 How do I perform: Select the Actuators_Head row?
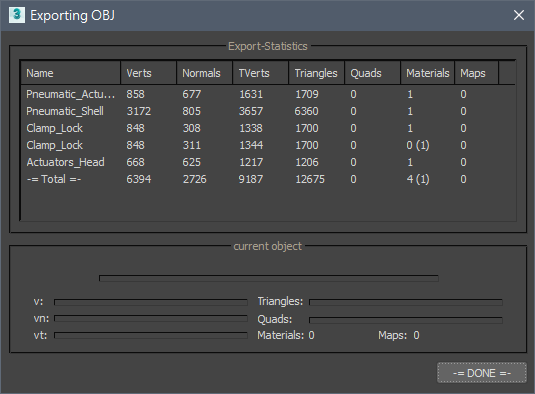[x=268, y=162]
